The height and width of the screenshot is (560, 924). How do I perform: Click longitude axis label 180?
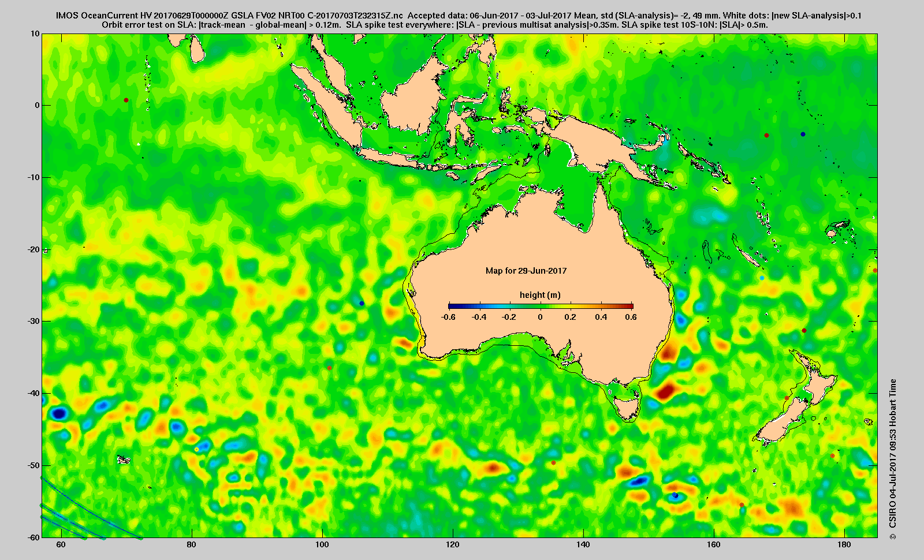pos(844,545)
